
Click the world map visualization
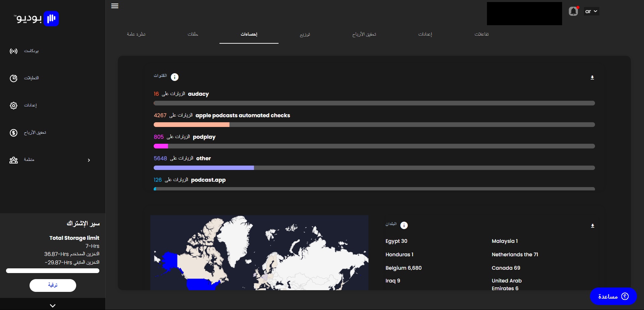259,253
